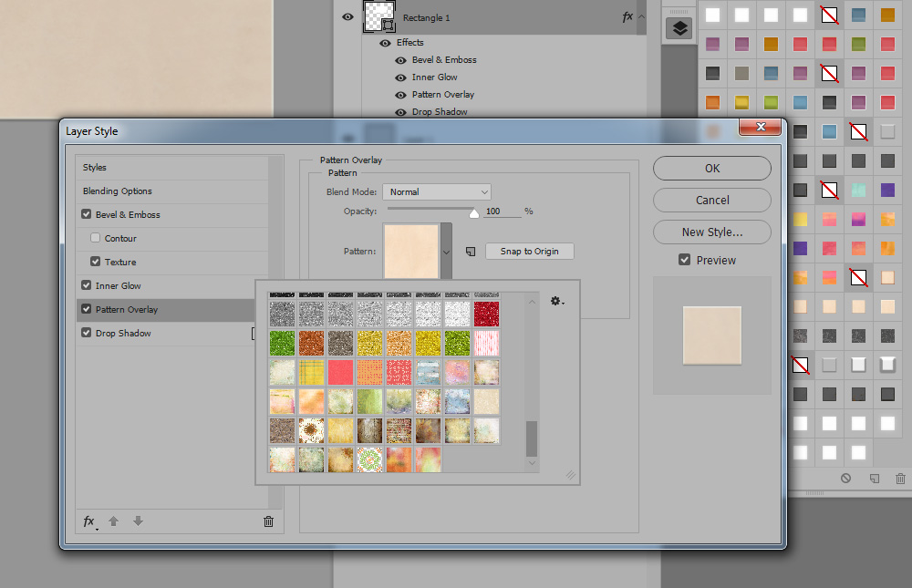Select Drop Shadow label in Layer Style list
This screenshot has height=588, width=912.
123,334
